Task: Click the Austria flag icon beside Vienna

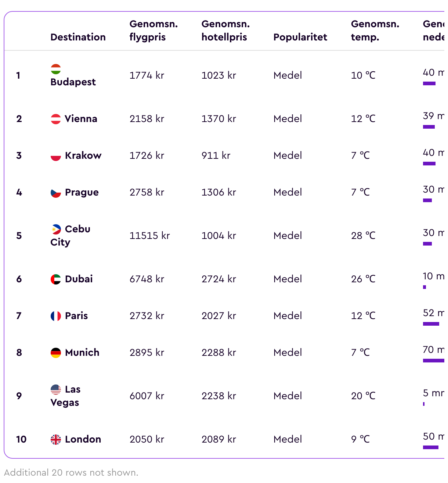Action: (x=56, y=119)
